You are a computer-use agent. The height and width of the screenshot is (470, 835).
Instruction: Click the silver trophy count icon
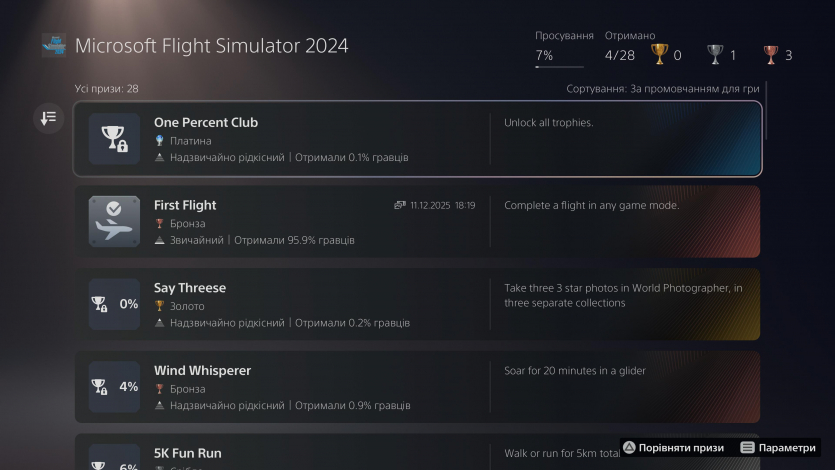tap(715, 54)
